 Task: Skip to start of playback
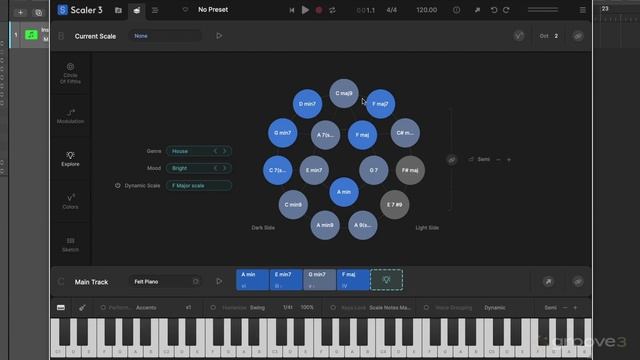[x=291, y=10]
